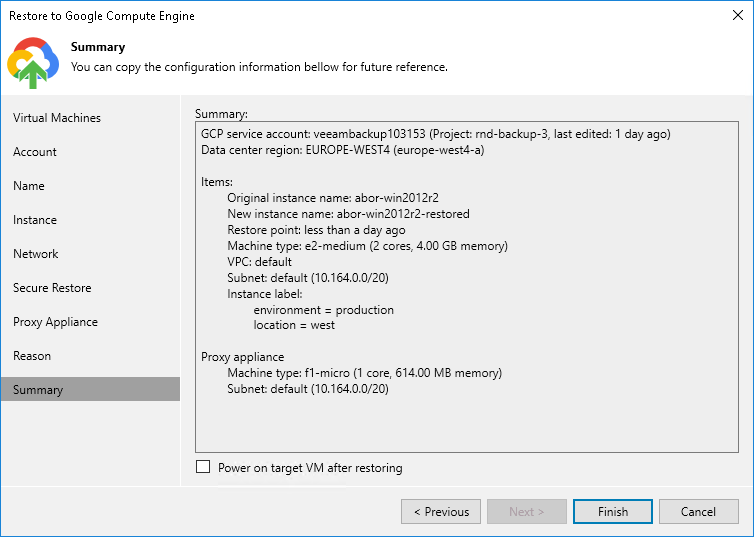Screen dimensions: 754x537
Task: Switch to the Name step
Action: [x=29, y=186]
